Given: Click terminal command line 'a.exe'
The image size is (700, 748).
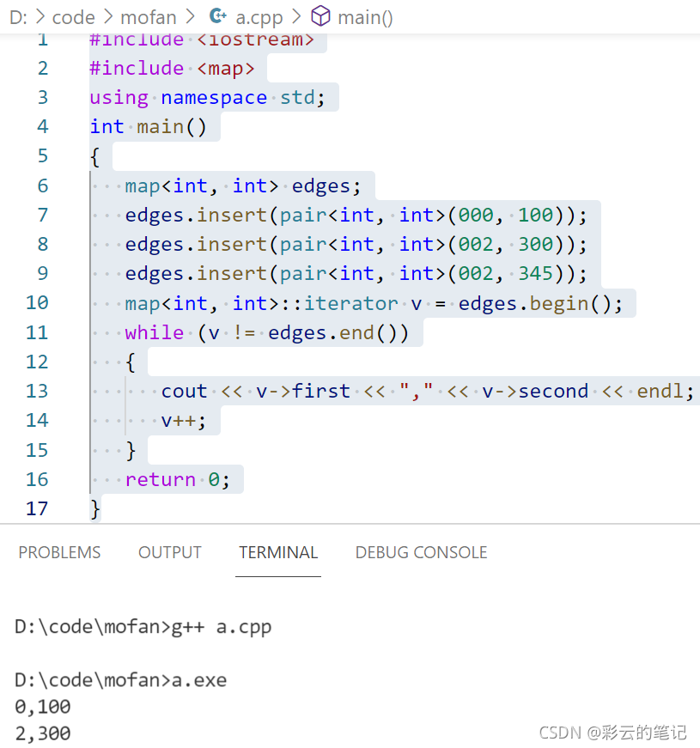Looking at the screenshot, I should [199, 680].
